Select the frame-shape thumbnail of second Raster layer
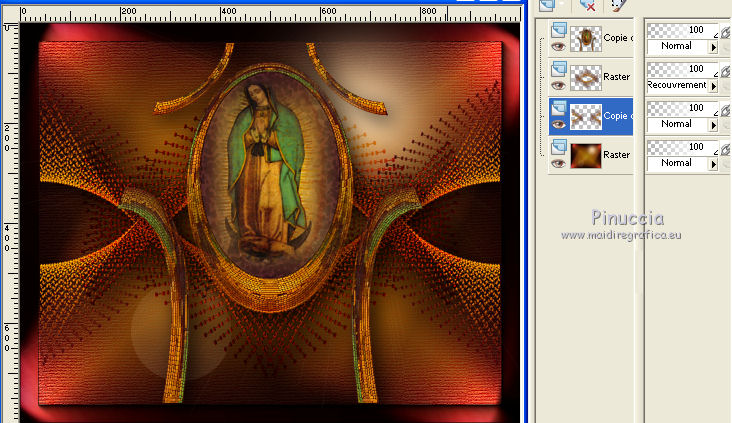Image resolution: width=732 pixels, height=423 pixels. point(586,77)
